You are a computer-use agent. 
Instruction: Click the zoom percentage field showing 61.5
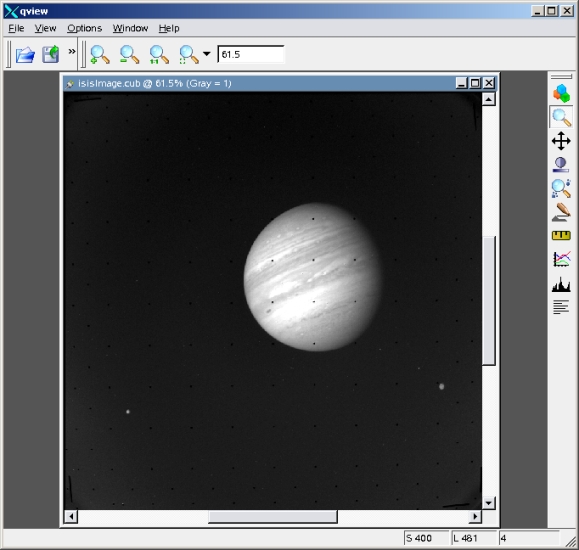coord(251,55)
